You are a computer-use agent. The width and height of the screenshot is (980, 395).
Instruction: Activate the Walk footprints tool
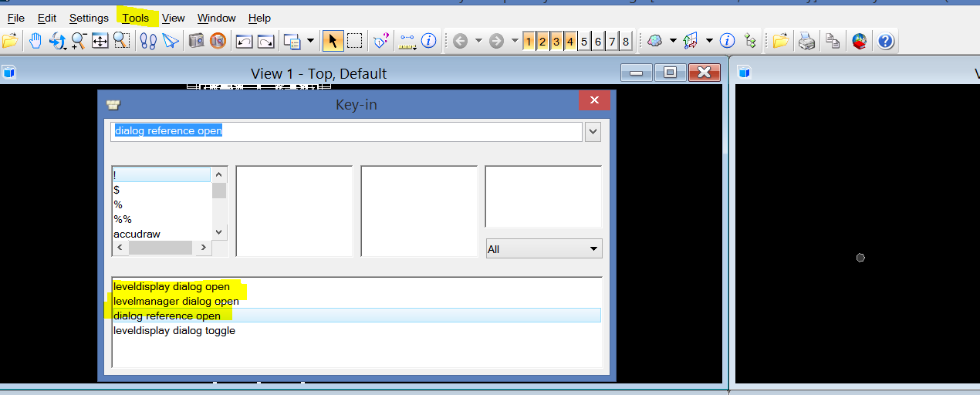[148, 41]
